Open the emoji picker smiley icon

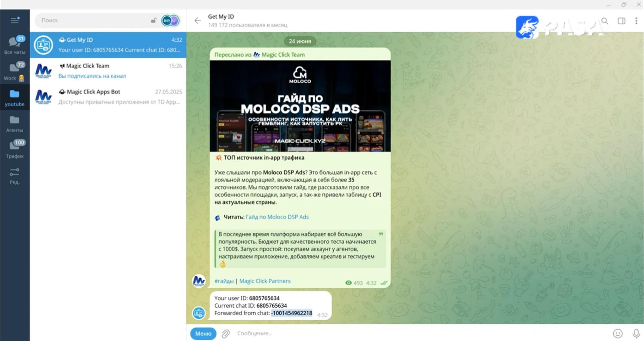point(617,333)
